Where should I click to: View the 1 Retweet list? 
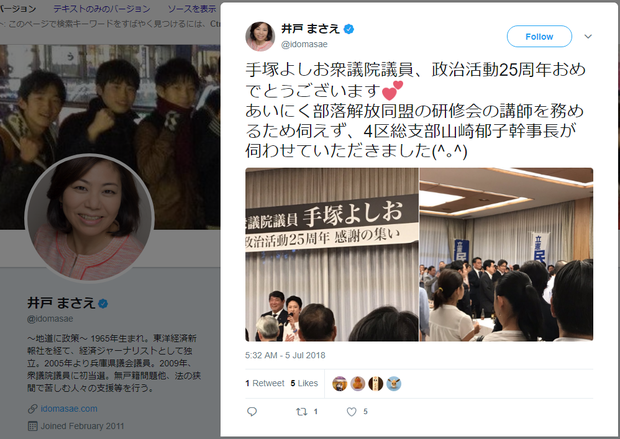coord(265,383)
